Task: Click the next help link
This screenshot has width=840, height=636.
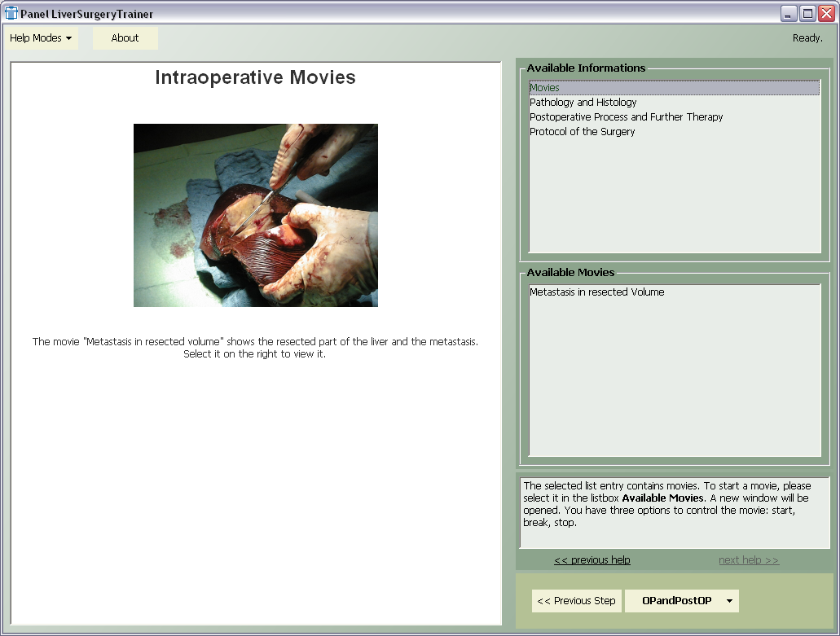Action: click(748, 560)
